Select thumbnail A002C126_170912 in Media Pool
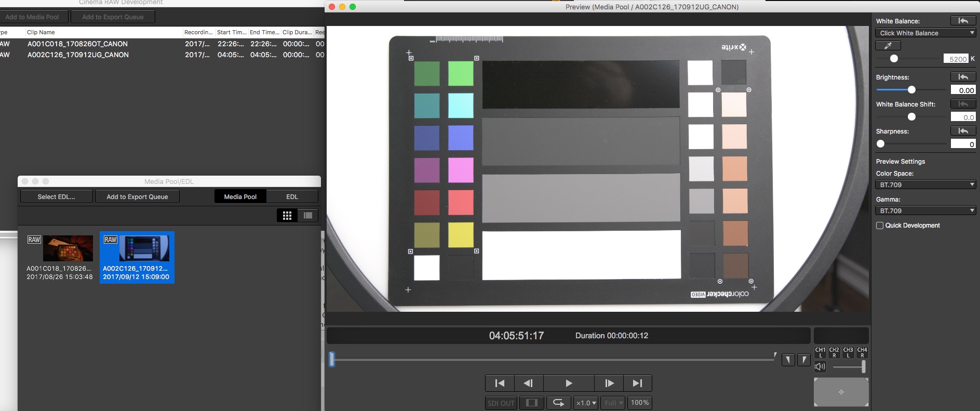The image size is (980, 411). 137,257
